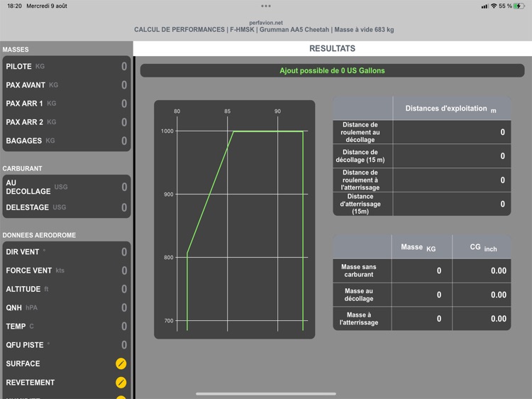
Task: Tap the 'Masse KG' column header
Action: 422,247
